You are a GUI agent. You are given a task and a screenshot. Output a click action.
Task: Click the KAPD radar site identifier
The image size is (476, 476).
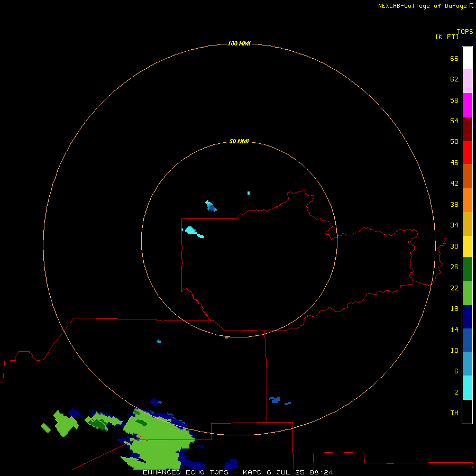coord(253,472)
